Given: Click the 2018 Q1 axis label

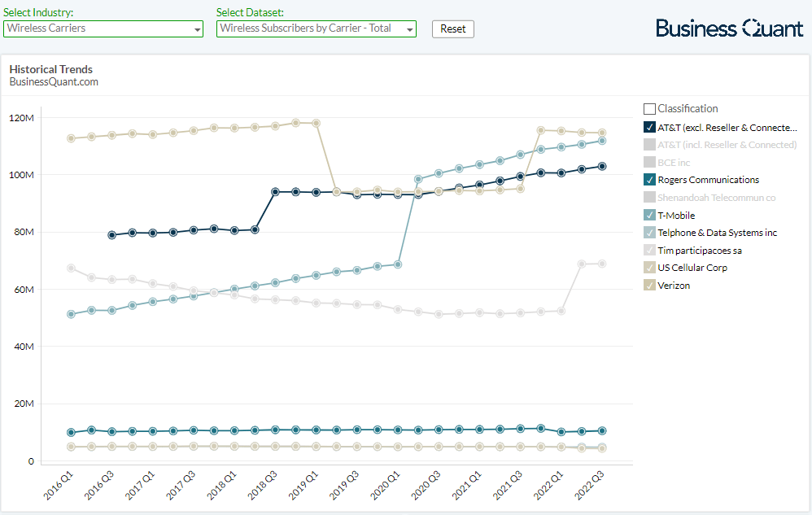Looking at the screenshot, I should [221, 486].
